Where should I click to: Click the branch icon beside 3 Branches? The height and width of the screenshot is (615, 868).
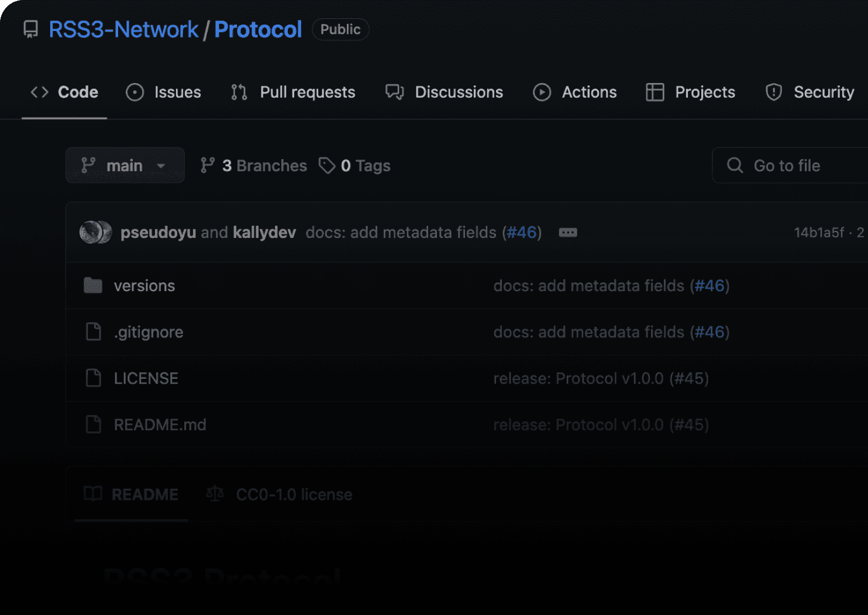point(207,165)
